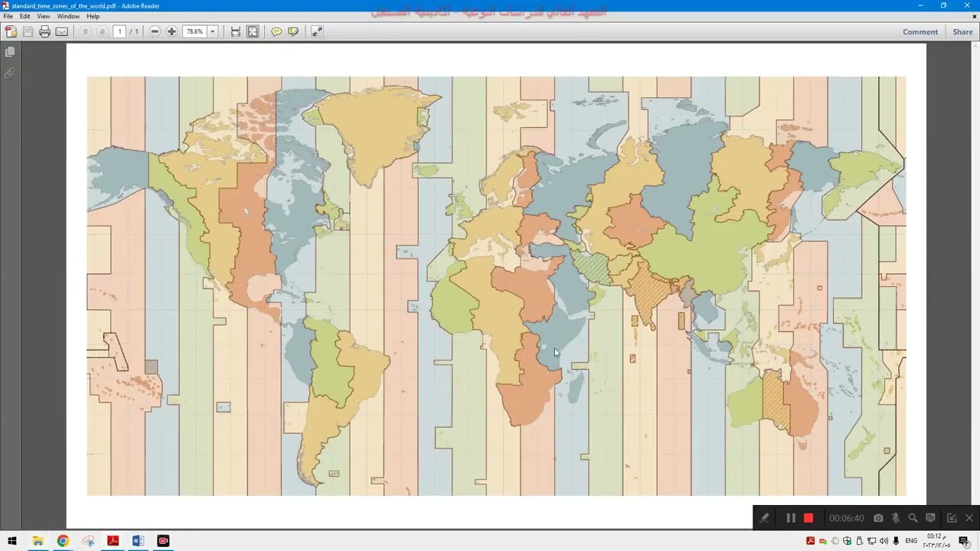980x551 pixels.
Task: Click the Windows Security shield tray icon
Action: coord(847,541)
